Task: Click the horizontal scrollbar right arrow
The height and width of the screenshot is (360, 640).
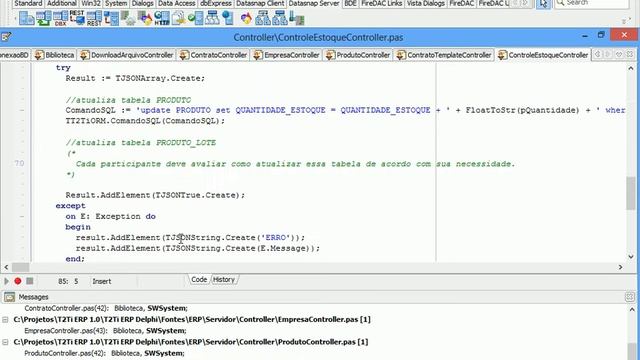Action: pyautogui.click(x=620, y=267)
